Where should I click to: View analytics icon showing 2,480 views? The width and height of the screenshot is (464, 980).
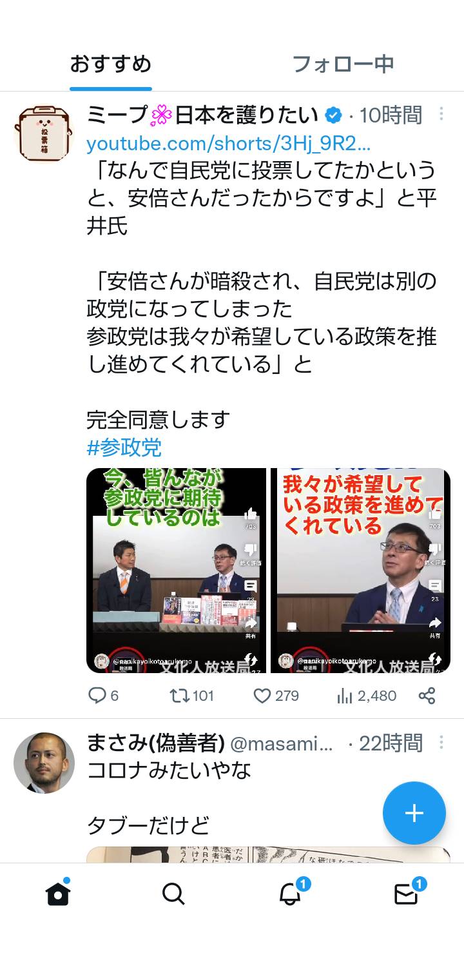click(345, 696)
